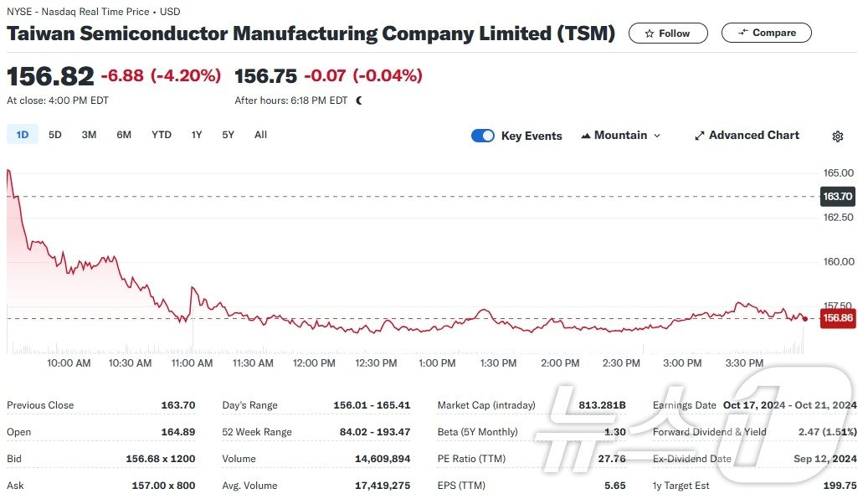View the YTD performance chart
The image size is (868, 499).
click(161, 134)
